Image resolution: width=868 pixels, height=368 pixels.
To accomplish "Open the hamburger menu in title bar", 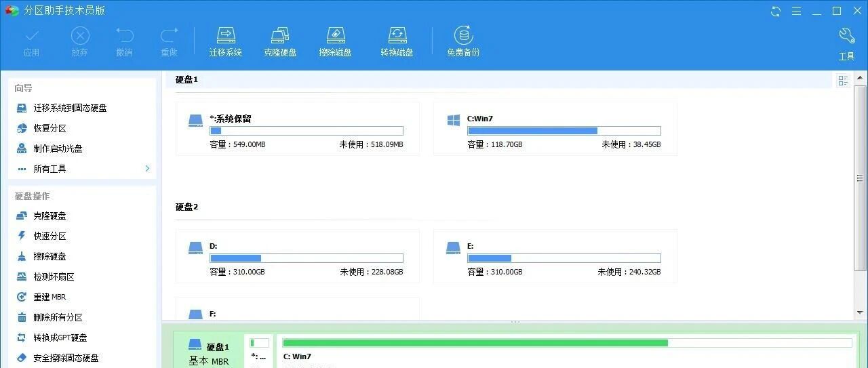I will (x=796, y=11).
